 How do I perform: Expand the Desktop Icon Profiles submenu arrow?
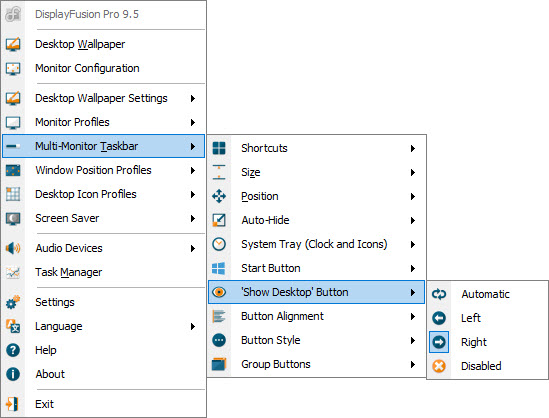click(193, 194)
